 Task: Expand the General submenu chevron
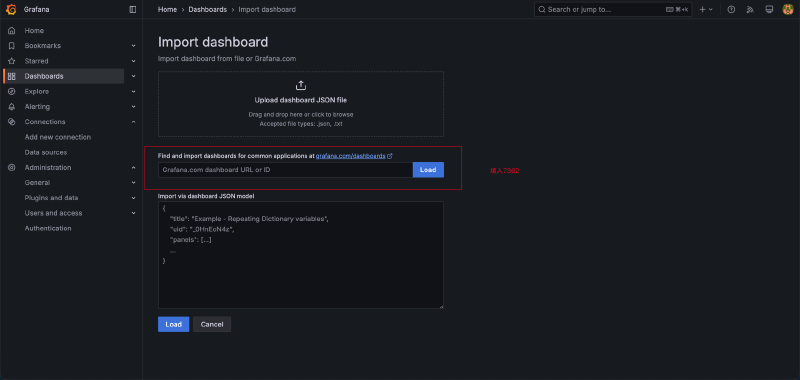133,183
